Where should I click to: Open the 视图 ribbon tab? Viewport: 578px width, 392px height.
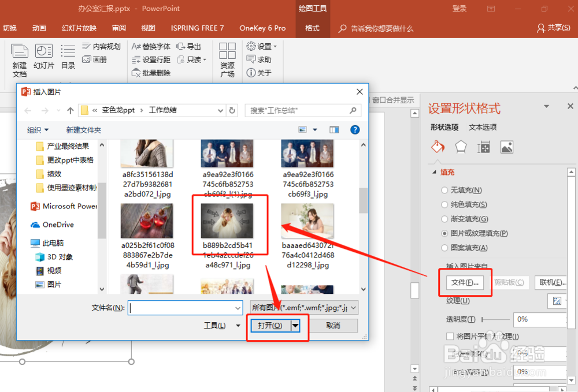(148, 28)
